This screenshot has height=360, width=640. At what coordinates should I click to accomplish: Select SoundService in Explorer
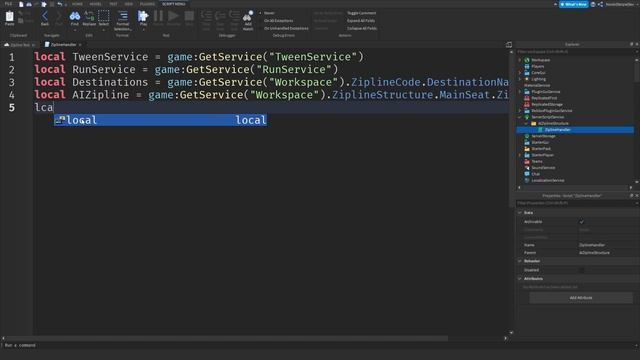543,167
